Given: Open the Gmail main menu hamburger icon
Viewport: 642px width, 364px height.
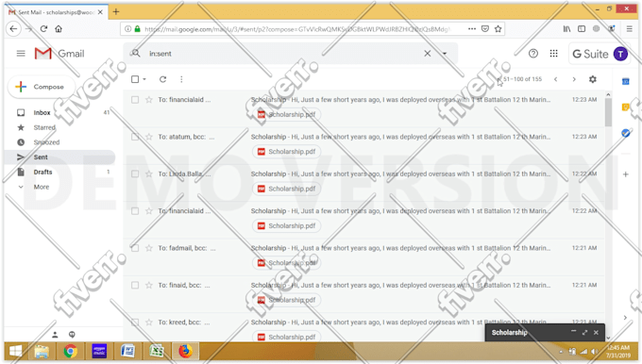Looking at the screenshot, I should point(21,54).
